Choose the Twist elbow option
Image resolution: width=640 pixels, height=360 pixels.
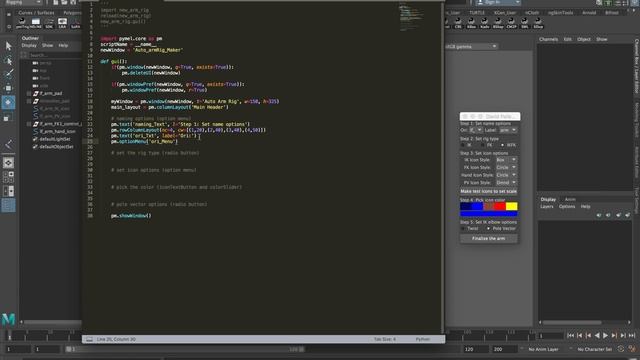tap(463, 229)
